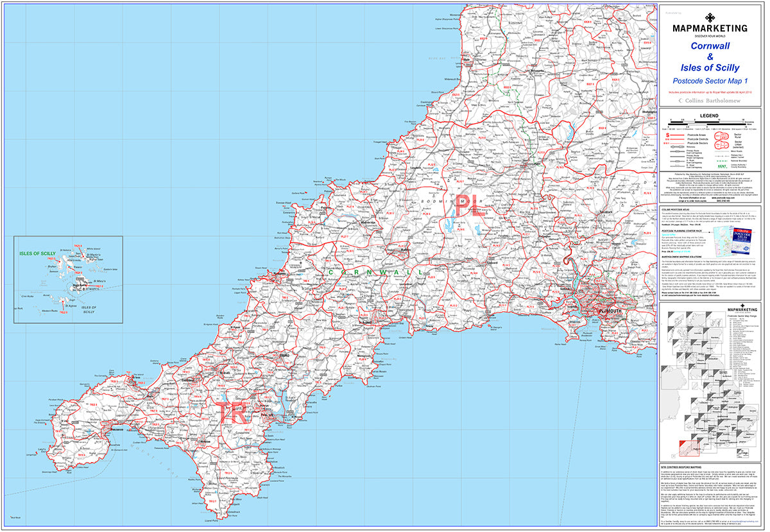Click the kilometres scale bar in the legend
770x532 pixels.
[706, 122]
